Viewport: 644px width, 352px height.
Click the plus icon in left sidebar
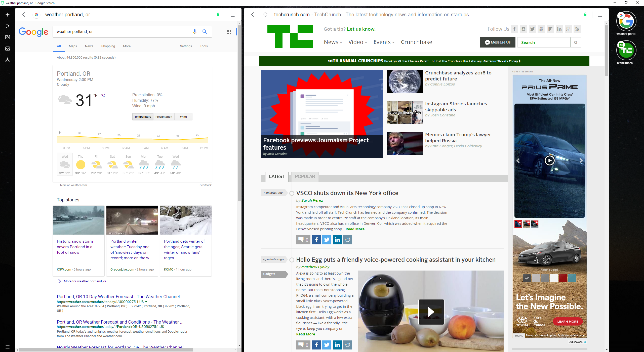tap(8, 15)
